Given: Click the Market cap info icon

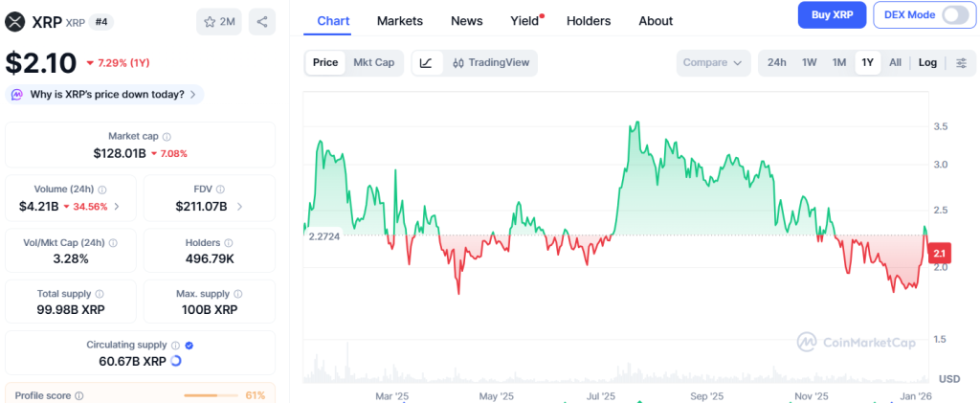Looking at the screenshot, I should (167, 137).
